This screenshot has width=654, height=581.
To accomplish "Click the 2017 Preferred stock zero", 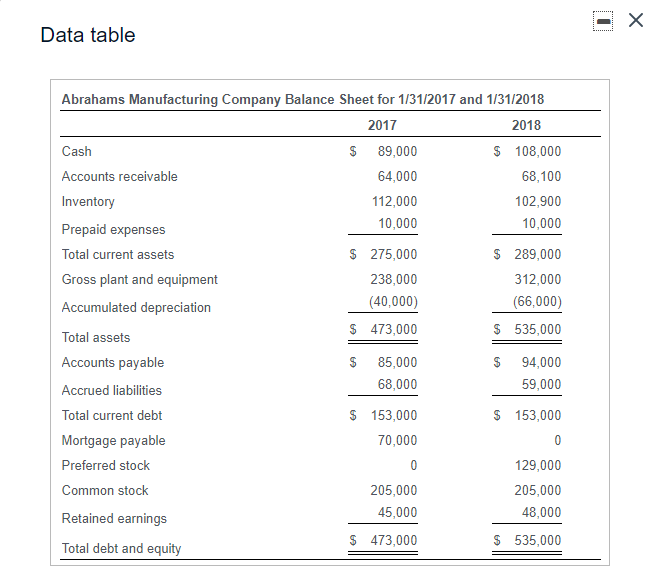I will click(413, 465).
